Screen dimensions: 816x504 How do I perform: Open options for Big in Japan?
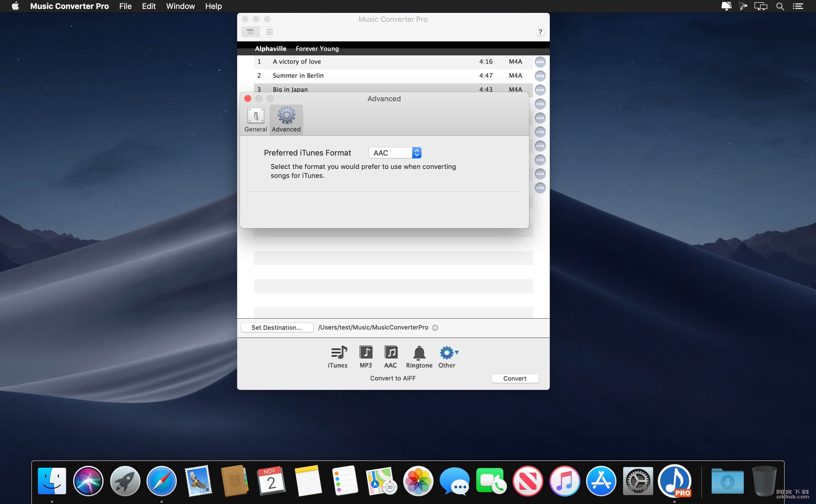pos(540,90)
